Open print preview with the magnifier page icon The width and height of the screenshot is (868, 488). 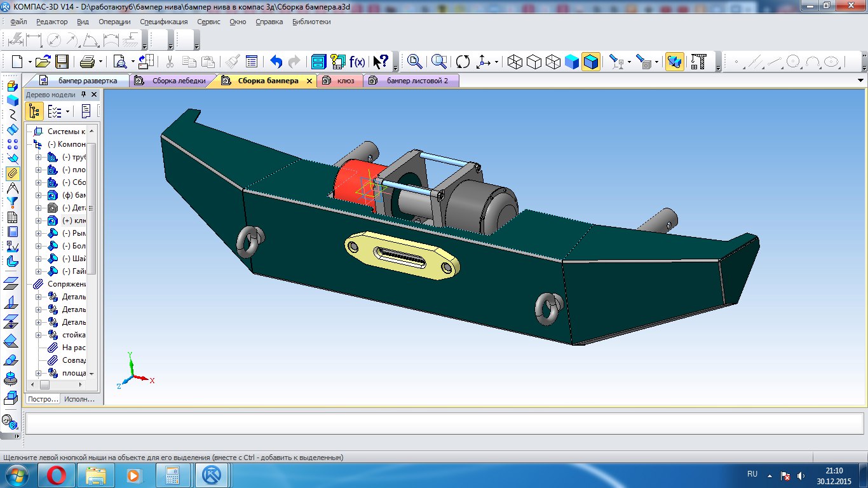119,62
